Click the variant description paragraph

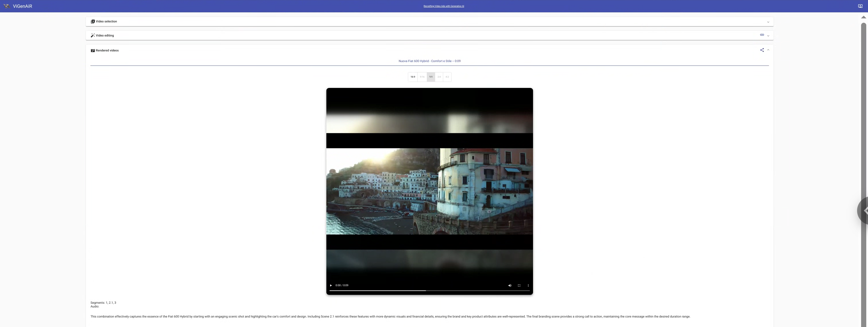click(x=390, y=317)
